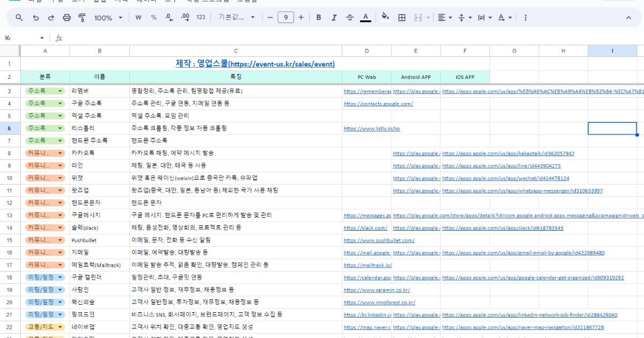Apply currency format with the ₩ icon
This screenshot has width=644, height=338.
click(x=138, y=17)
